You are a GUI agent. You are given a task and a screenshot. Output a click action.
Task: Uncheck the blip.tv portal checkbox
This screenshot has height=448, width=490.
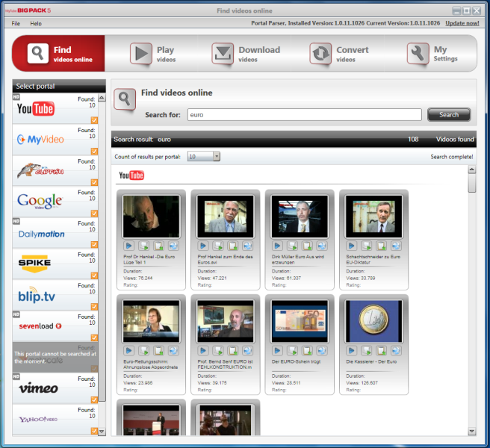[x=94, y=306]
